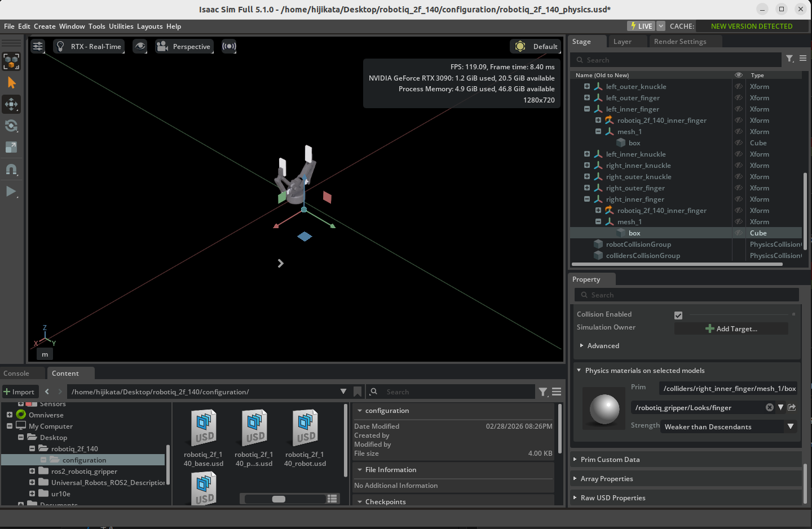Expand the Advanced collision section
The height and width of the screenshot is (529, 812).
pyautogui.click(x=603, y=346)
